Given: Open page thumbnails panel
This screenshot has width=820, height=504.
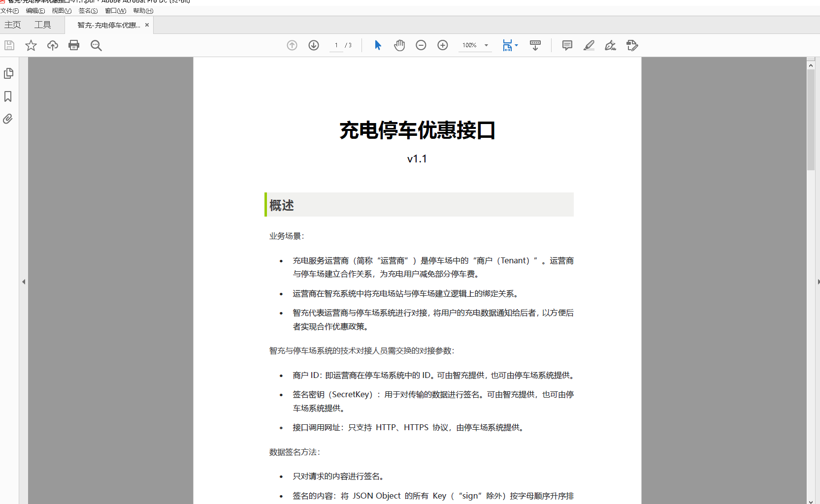Looking at the screenshot, I should click(x=8, y=73).
